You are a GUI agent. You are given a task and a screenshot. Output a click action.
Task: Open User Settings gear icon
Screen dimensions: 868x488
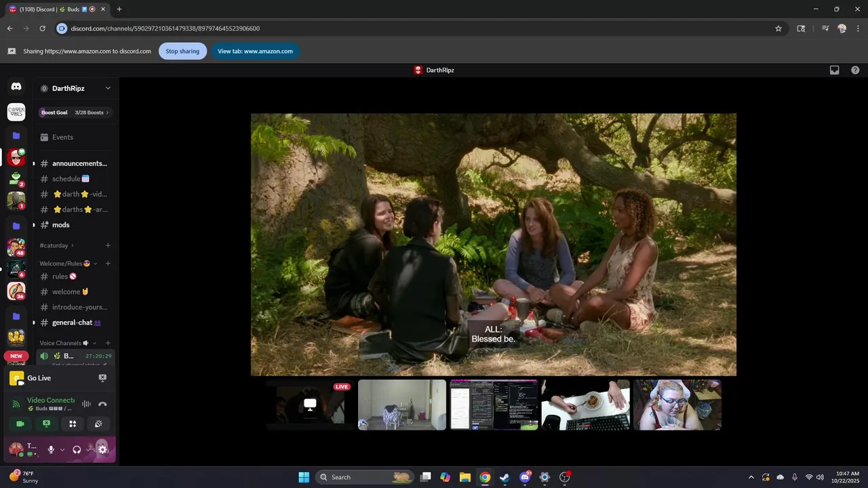click(102, 449)
